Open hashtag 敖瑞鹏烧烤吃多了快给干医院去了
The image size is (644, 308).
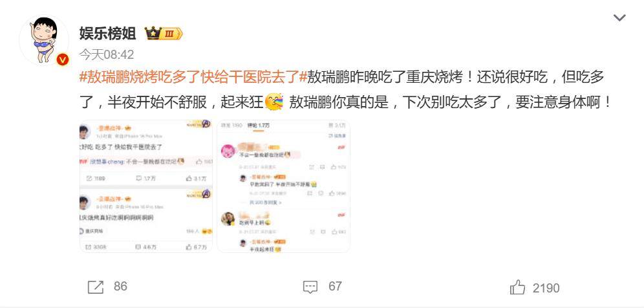(x=193, y=78)
